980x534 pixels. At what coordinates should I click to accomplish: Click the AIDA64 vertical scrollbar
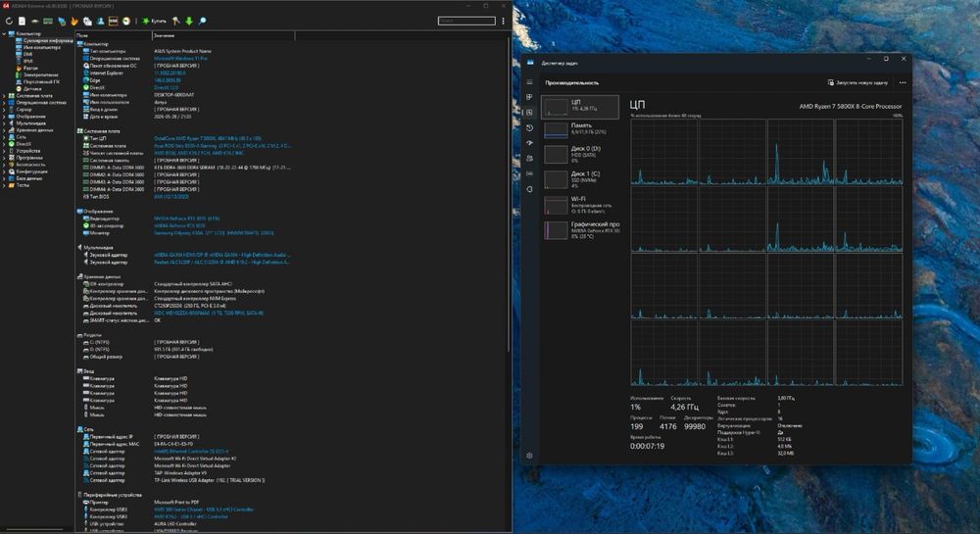(x=509, y=194)
